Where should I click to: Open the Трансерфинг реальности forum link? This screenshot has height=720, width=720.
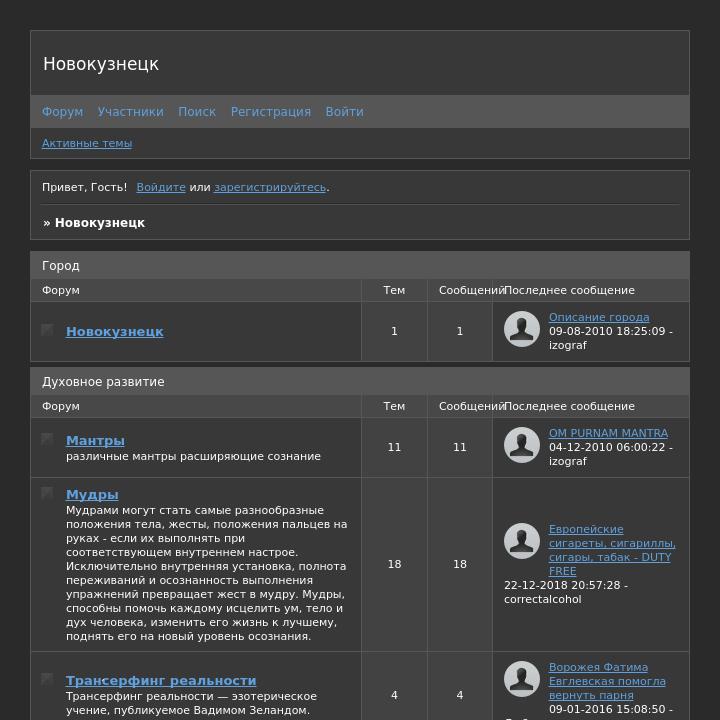click(x=161, y=681)
